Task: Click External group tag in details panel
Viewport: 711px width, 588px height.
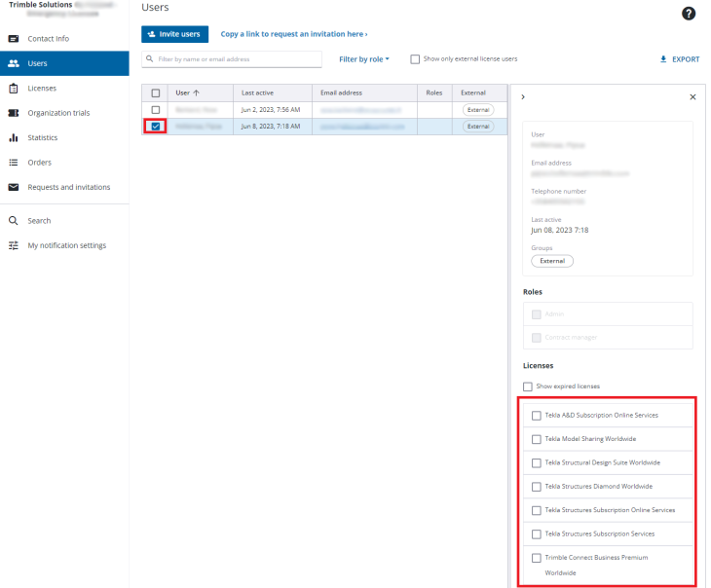Action: (x=552, y=261)
